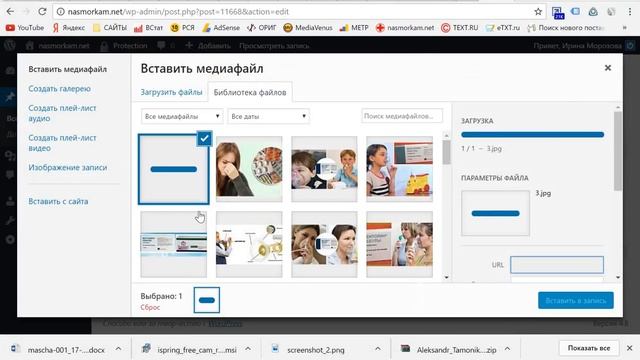Open the mascha-001_17 docx download

click(x=58, y=349)
